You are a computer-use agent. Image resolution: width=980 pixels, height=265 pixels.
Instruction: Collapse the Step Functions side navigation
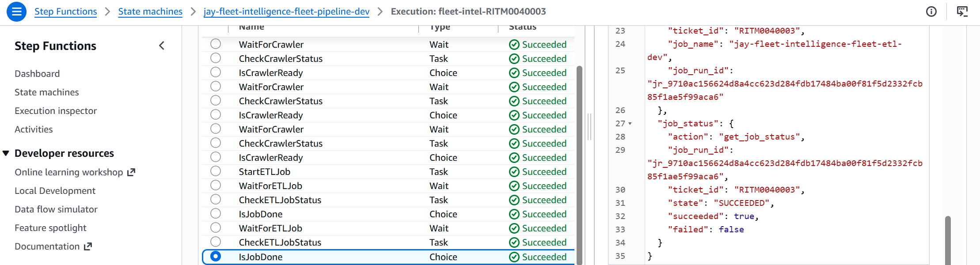162,45
